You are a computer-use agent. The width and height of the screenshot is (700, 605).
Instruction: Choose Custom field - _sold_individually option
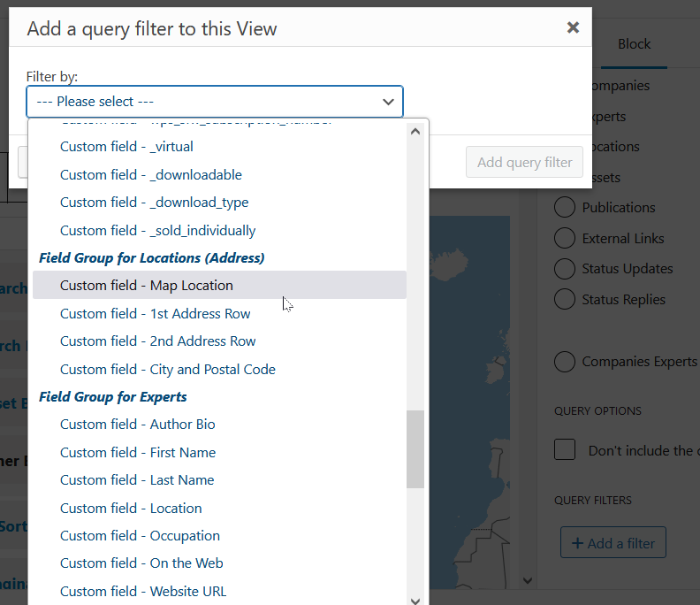point(219,231)
